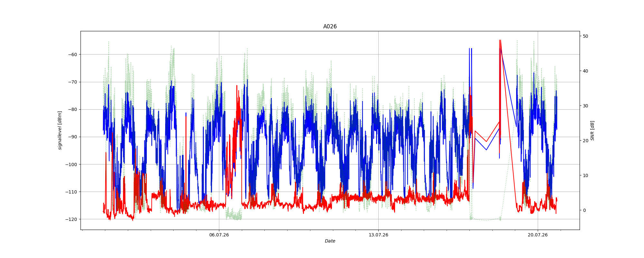Screen dimensions: 644x258
Task: Click the signallevel [dBm] axis label
Action: point(60,130)
